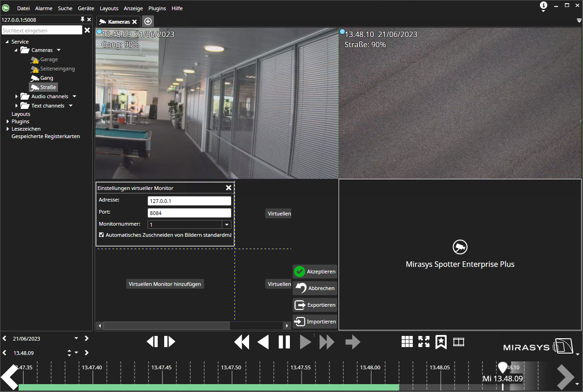Screen dimensions: 583x392
Task: Click the Akzeptieren button
Action: 315,272
